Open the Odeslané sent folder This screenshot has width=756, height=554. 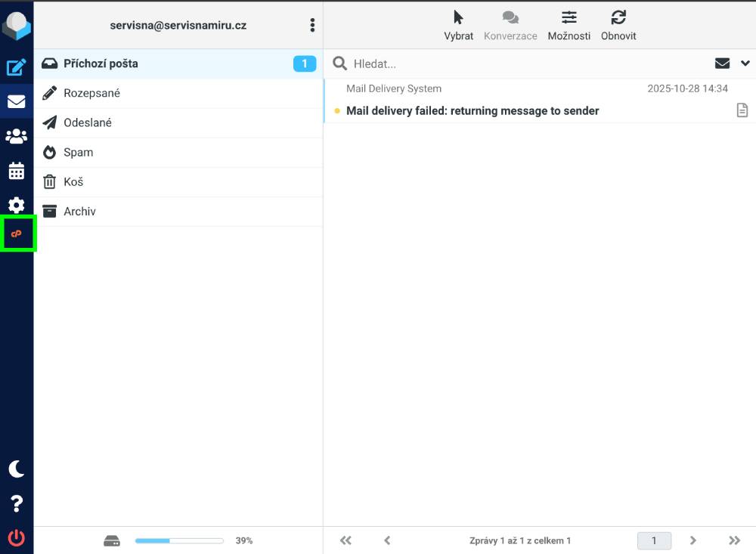(88, 122)
